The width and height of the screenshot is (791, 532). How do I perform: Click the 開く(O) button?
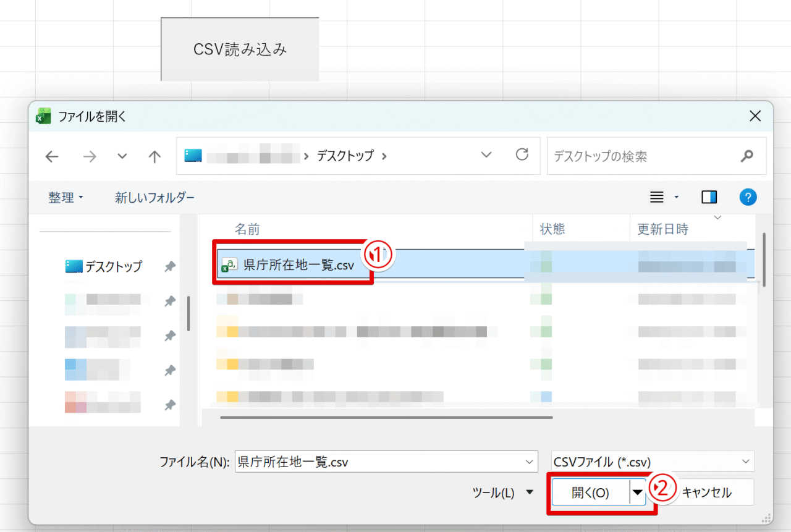(x=591, y=492)
